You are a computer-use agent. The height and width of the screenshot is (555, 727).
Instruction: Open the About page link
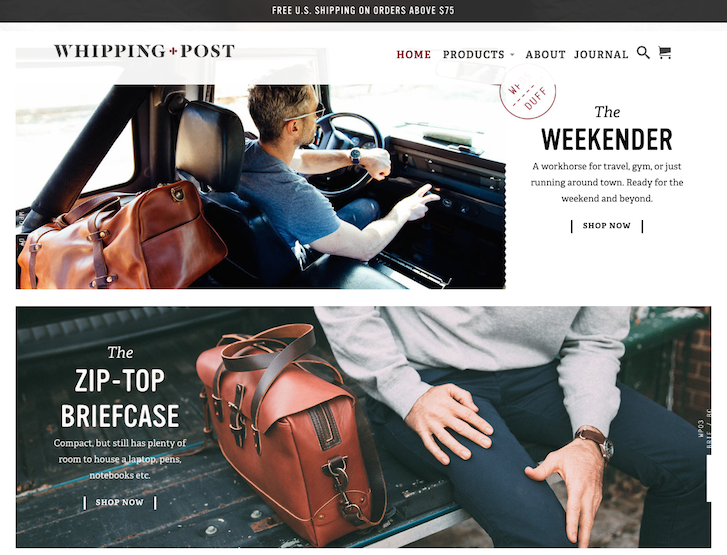coord(545,55)
